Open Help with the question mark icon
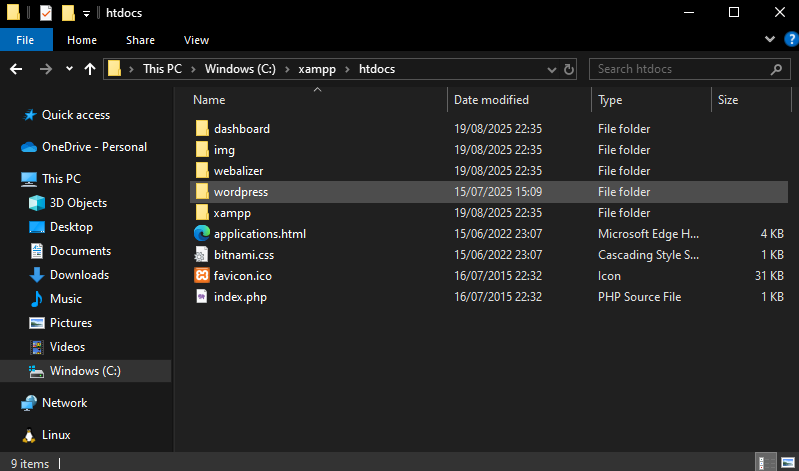The width and height of the screenshot is (799, 471). 791,39
